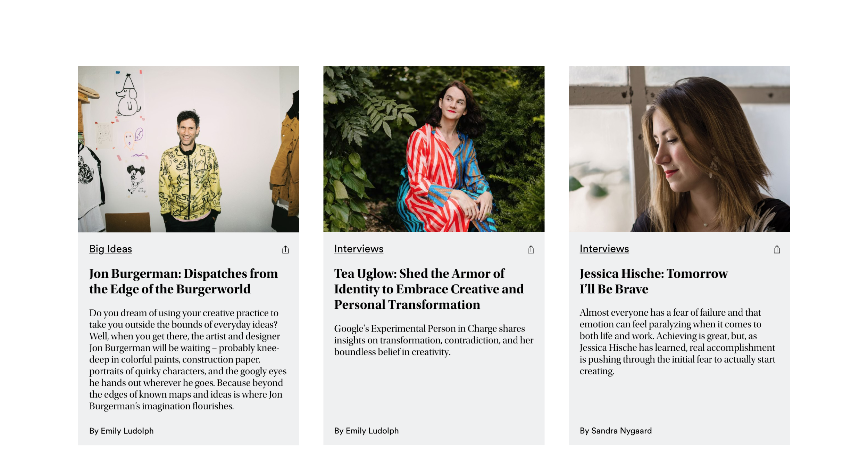Click dog drawing taped on Burgerman's wall
This screenshot has width=868, height=458.
point(128,95)
